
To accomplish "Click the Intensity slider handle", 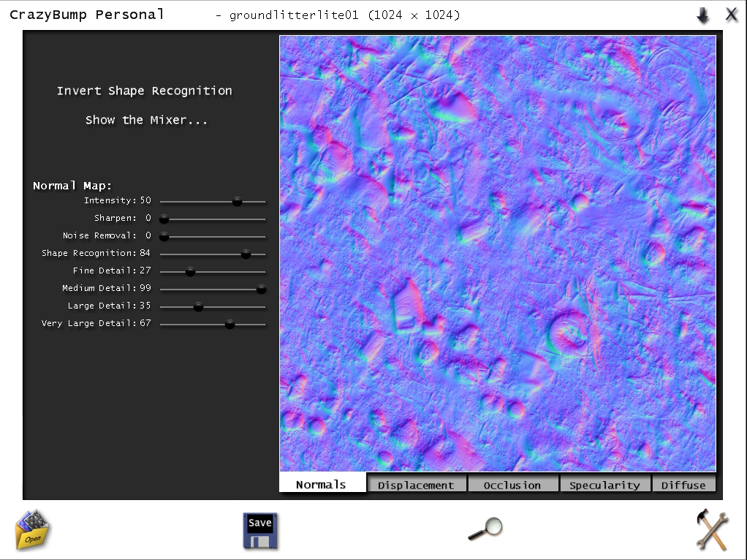I will coord(237,201).
